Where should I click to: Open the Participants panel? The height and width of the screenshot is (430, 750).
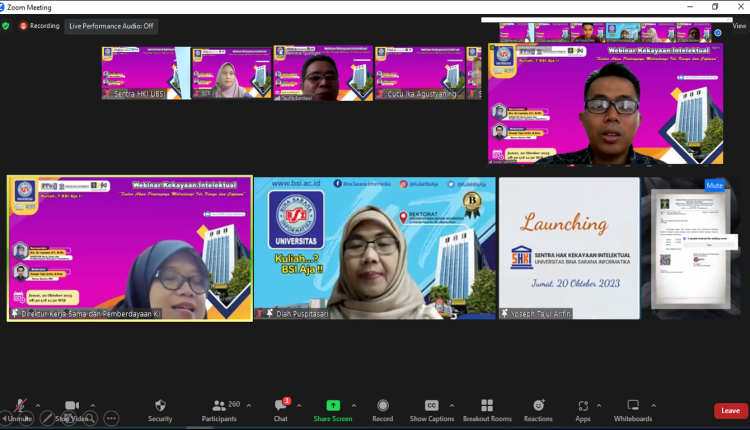pos(219,411)
